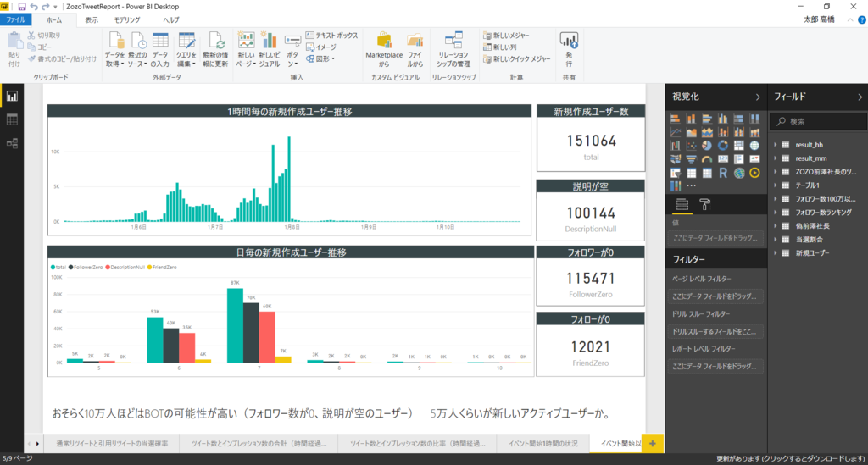This screenshot has width=868, height=465.
Task: Click the save icon in title bar
Action: [x=21, y=7]
